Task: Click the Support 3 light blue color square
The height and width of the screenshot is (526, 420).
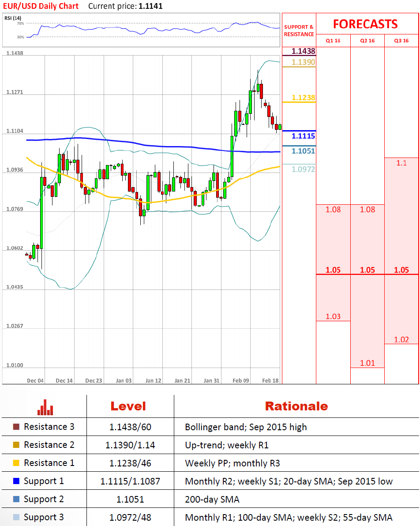Action: point(16,517)
